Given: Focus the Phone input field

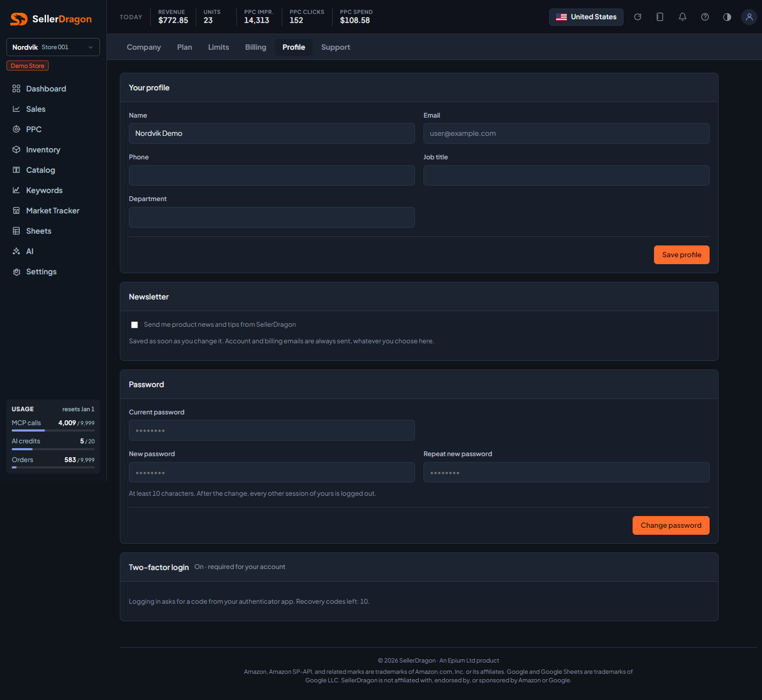Looking at the screenshot, I should pyautogui.click(x=272, y=175).
